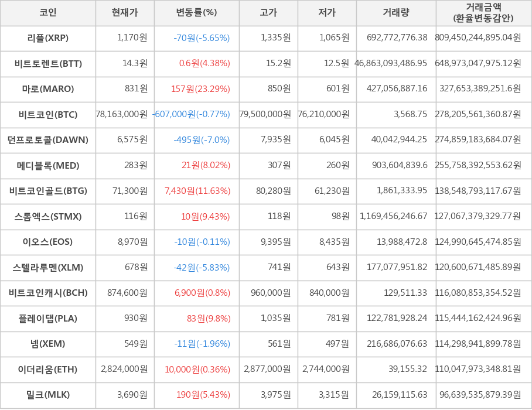Open the 비트코인(BTC) coin entry

point(48,115)
